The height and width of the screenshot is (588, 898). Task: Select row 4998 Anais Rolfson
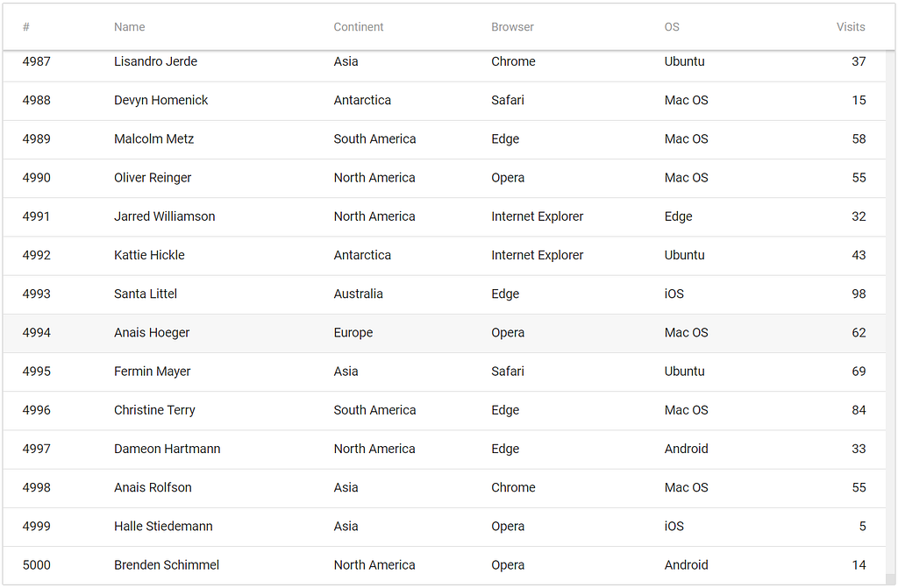445,488
